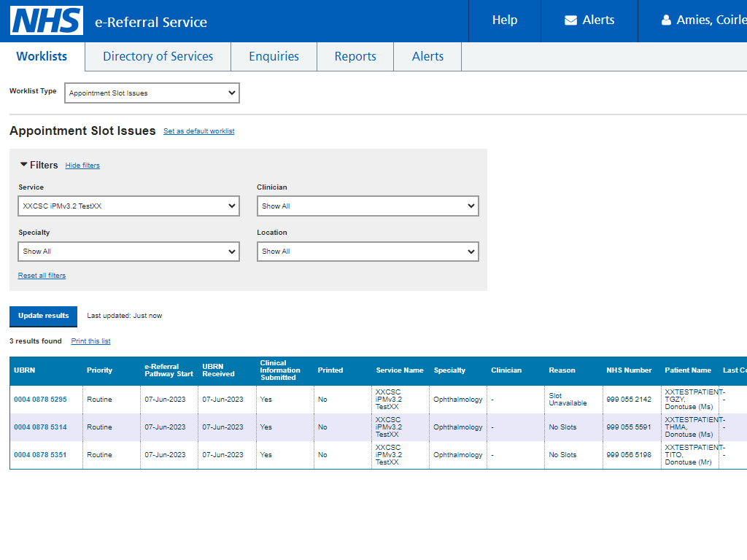
Task: Sort by Patient Name column header
Action: tap(688, 370)
